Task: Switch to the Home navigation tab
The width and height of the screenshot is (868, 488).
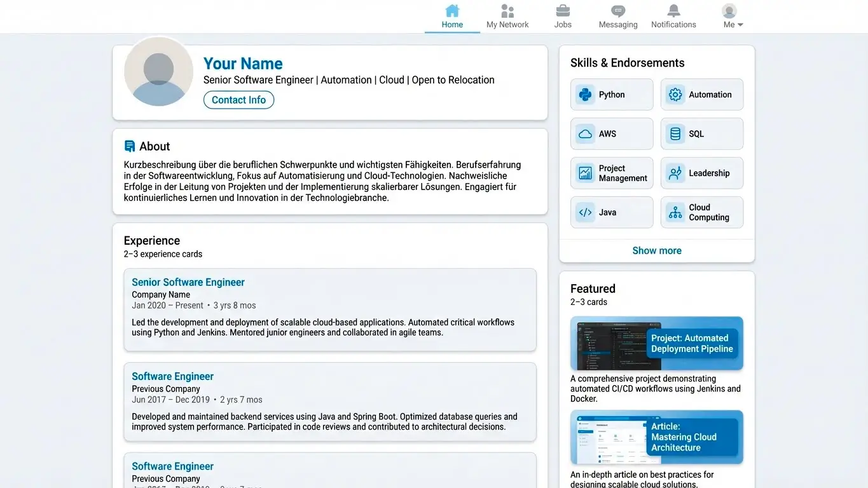Action: coord(452,16)
